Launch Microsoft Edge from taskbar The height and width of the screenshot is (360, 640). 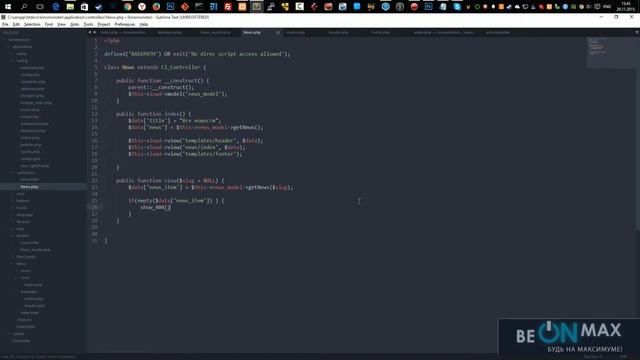pos(56,7)
